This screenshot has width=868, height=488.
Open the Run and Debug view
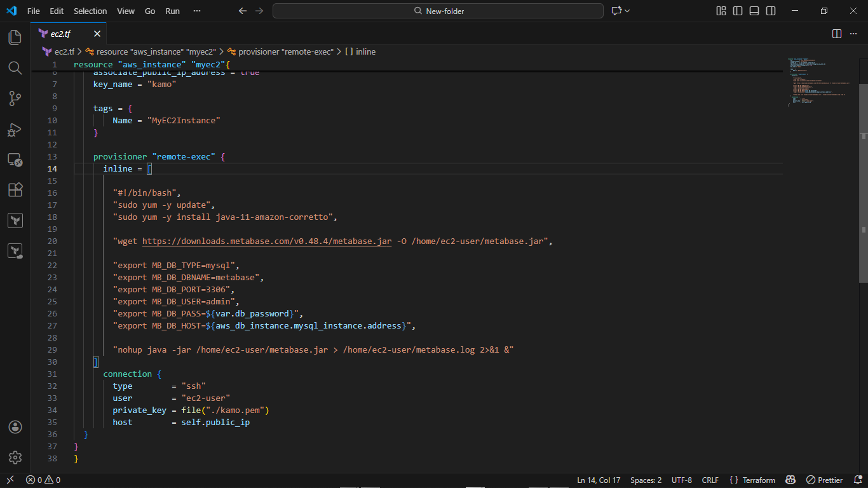point(15,129)
